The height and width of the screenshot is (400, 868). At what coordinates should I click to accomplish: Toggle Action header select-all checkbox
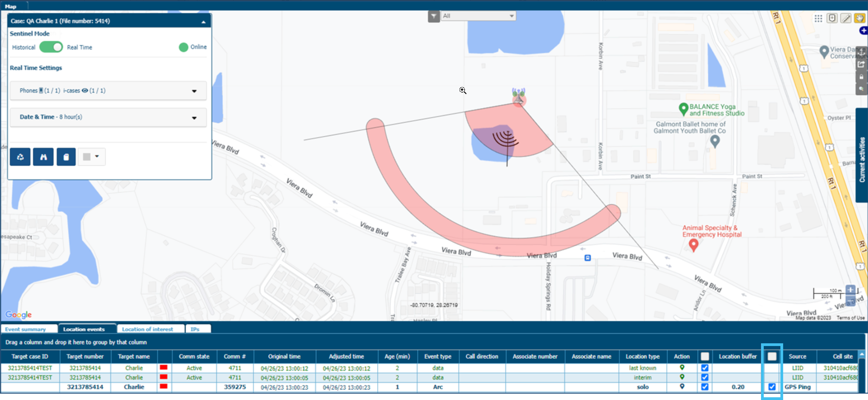pos(705,356)
